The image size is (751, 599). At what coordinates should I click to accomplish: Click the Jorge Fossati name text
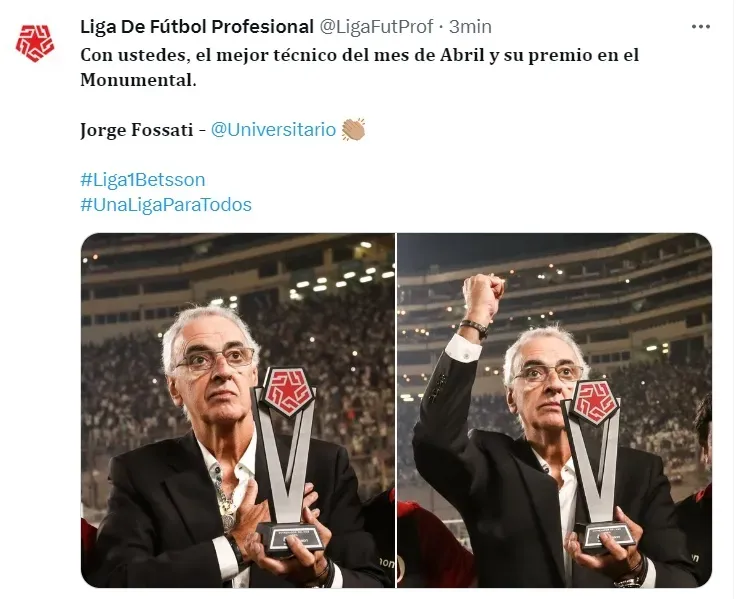coord(137,130)
